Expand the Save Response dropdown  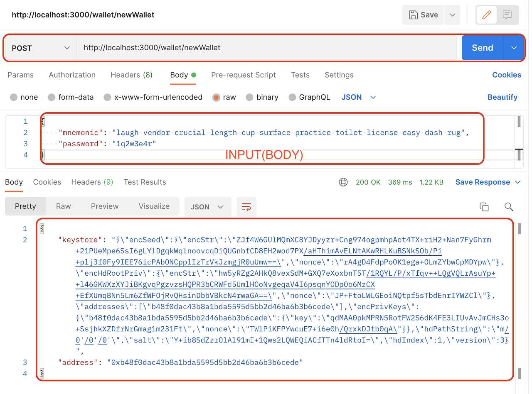point(517,182)
